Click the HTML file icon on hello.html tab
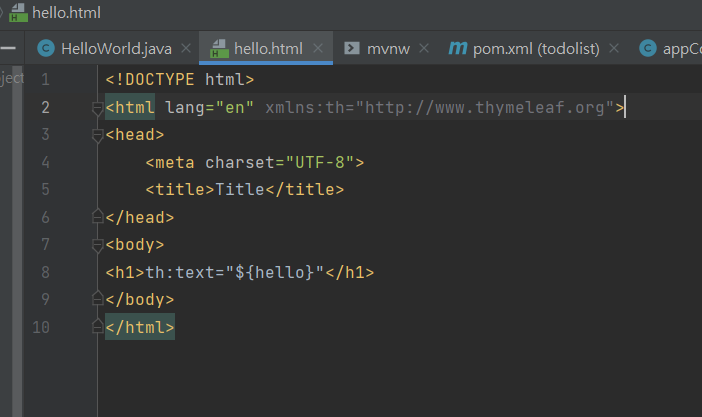The width and height of the screenshot is (702, 417). point(217,48)
